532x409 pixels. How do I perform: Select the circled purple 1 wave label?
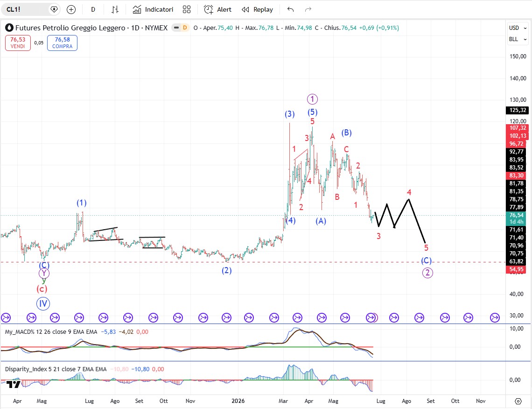click(x=313, y=99)
